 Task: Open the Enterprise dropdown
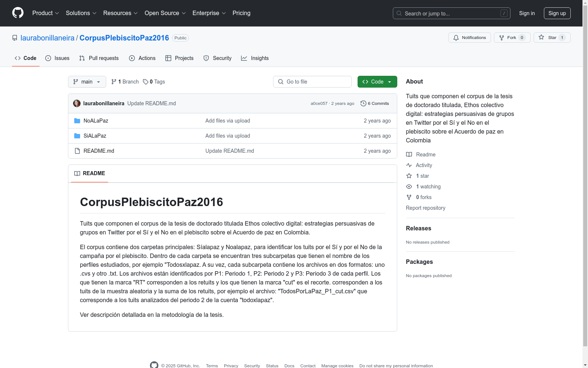[209, 13]
